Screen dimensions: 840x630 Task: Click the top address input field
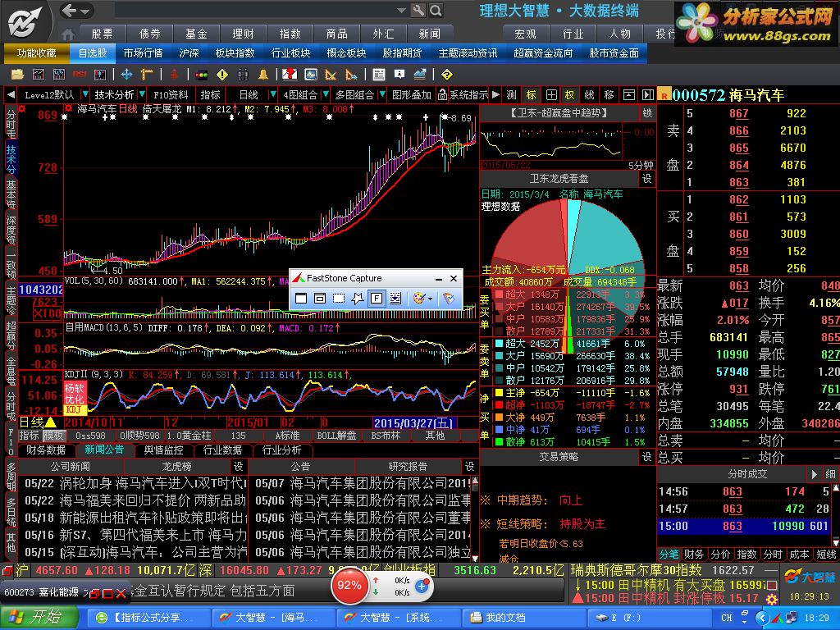255,10
